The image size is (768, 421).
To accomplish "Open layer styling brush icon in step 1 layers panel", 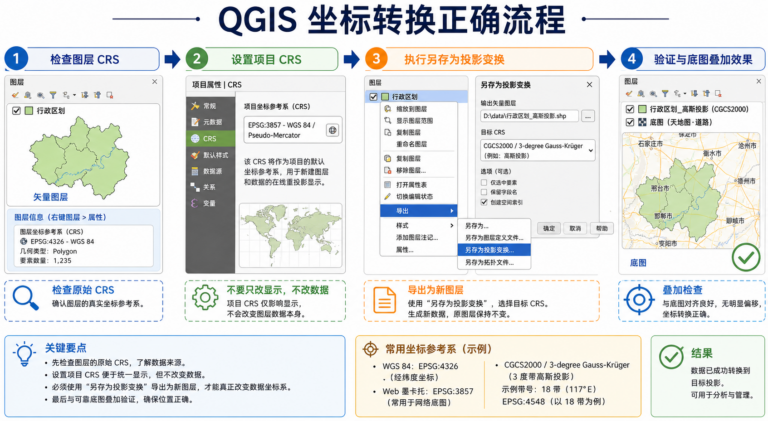I will point(15,95).
